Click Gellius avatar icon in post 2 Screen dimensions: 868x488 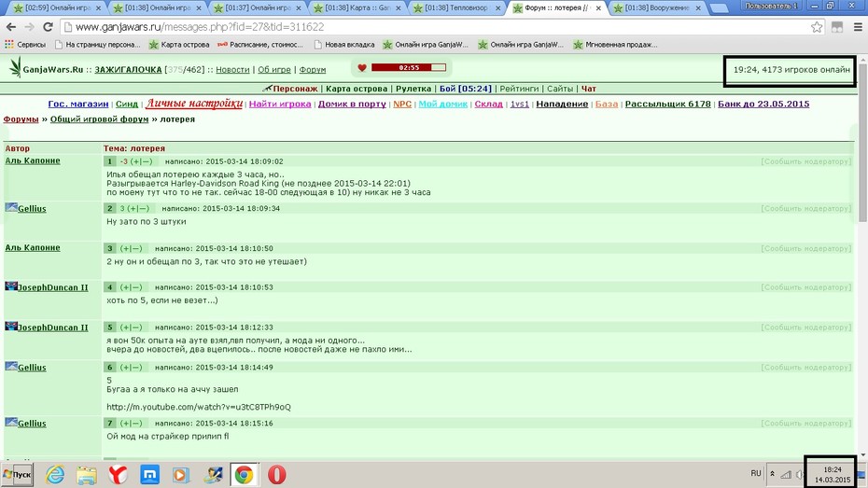click(11, 207)
